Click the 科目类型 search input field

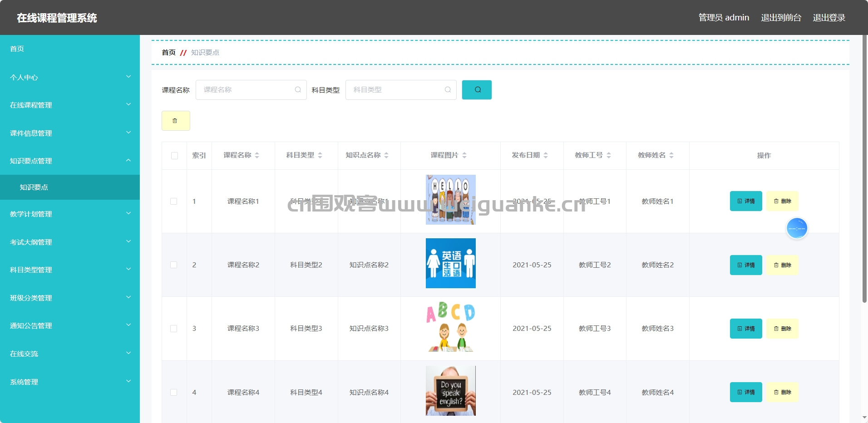tap(401, 90)
